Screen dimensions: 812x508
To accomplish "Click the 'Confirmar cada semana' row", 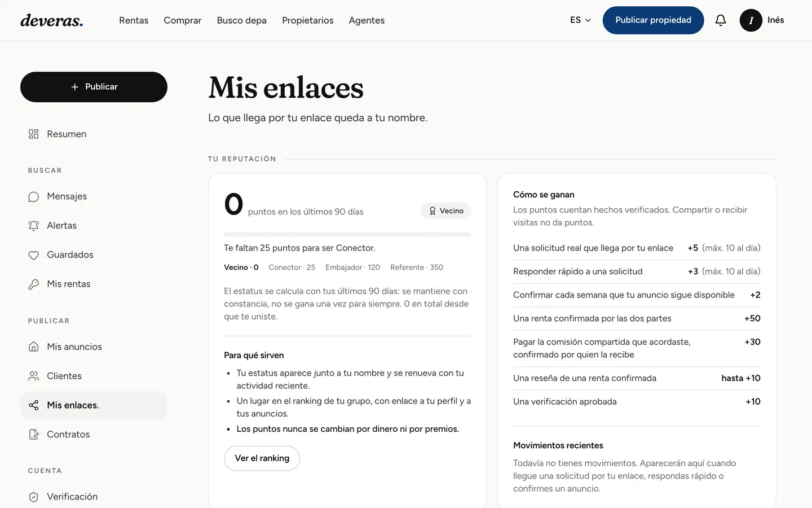I will point(637,295).
